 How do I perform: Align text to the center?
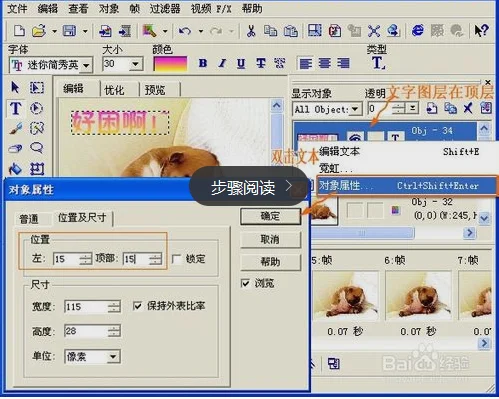(x=325, y=63)
